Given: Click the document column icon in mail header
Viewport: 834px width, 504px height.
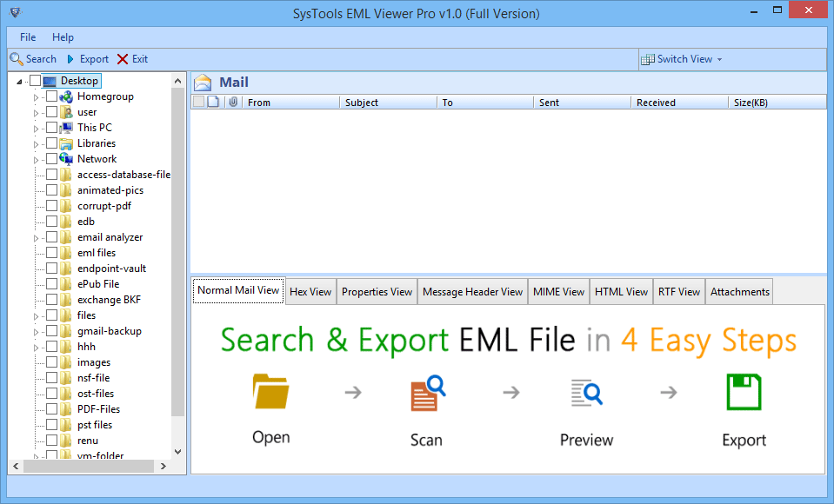Looking at the screenshot, I should pyautogui.click(x=213, y=102).
